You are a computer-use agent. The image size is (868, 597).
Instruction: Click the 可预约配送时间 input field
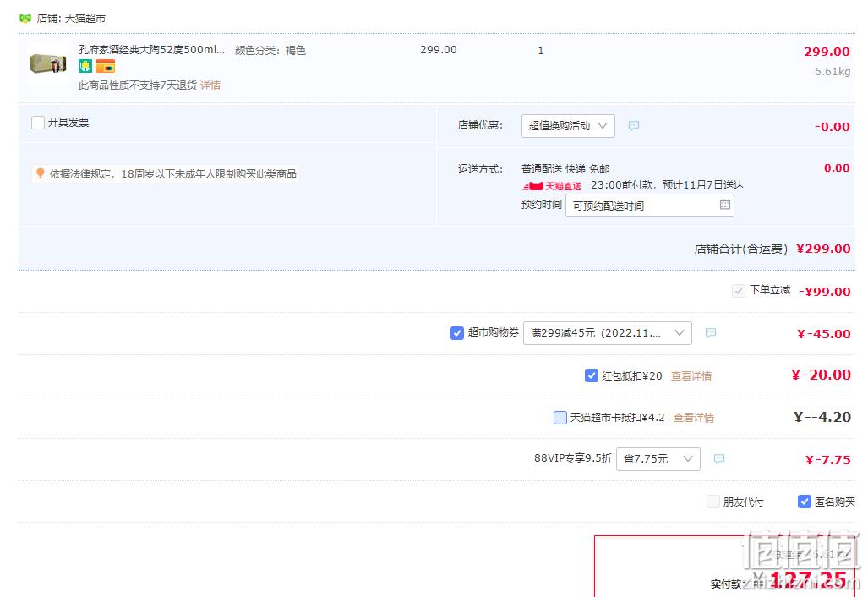(650, 205)
